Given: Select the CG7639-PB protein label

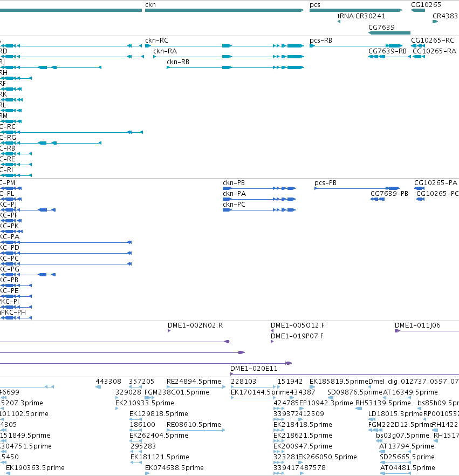Looking at the screenshot, I should pyautogui.click(x=389, y=194).
